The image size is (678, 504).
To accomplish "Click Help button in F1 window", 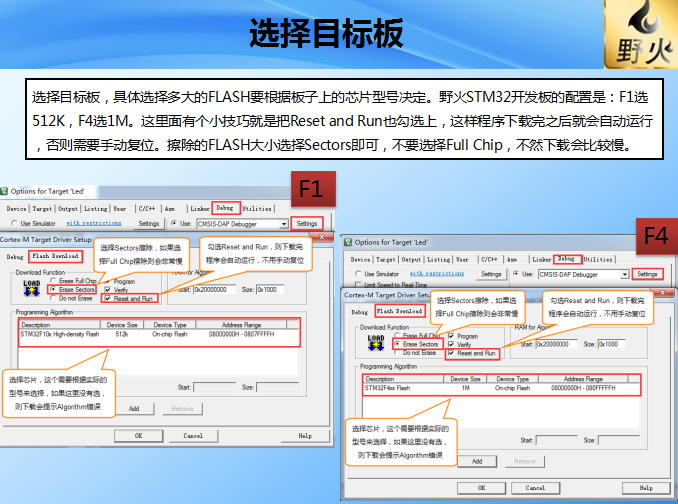I will point(305,436).
